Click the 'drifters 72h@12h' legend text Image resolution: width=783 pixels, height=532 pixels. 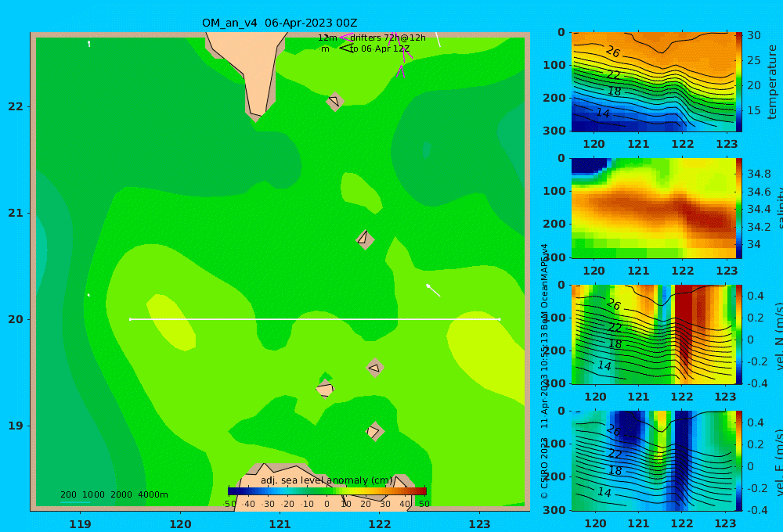tap(388, 38)
